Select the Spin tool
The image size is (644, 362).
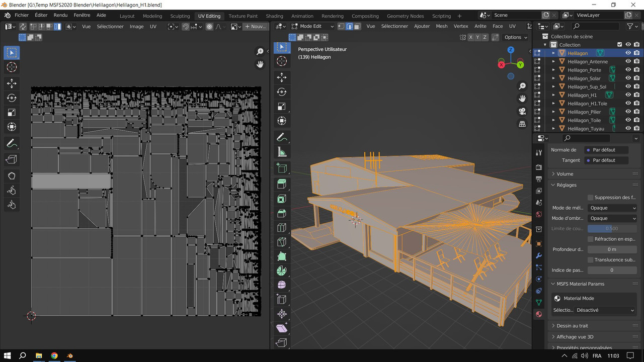point(282,271)
